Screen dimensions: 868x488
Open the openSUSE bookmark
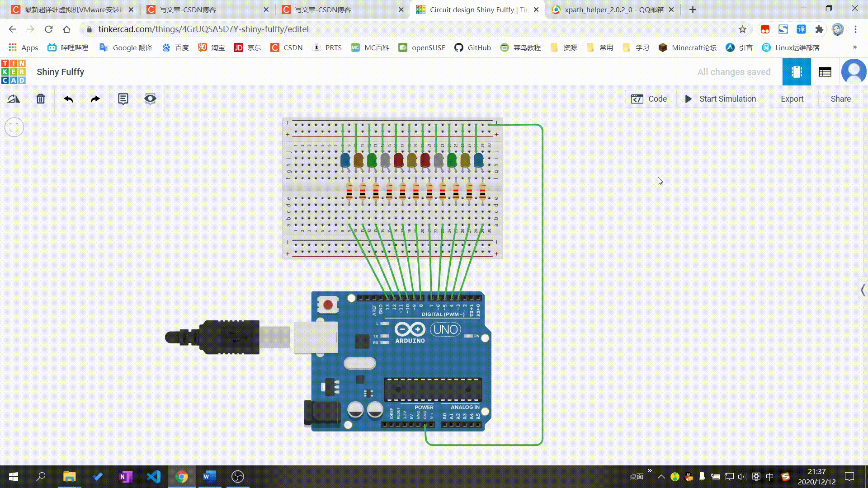422,47
